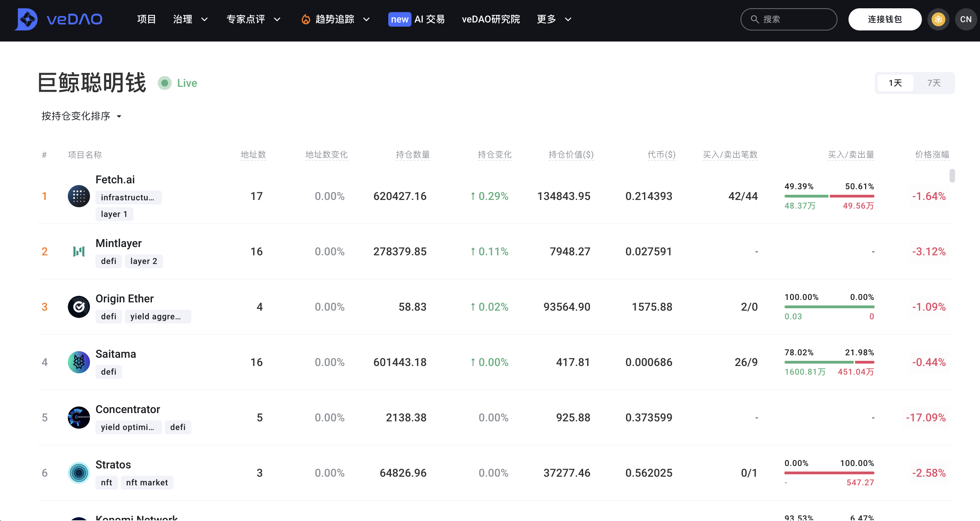This screenshot has width=980, height=521.
Task: Click the veDAO logo icon
Action: (x=27, y=19)
